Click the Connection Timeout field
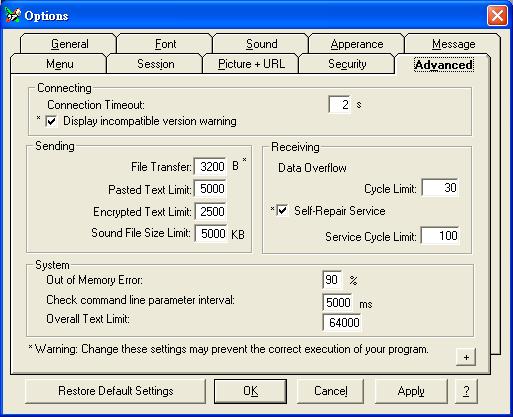Image resolution: width=513 pixels, height=417 pixels. tap(339, 105)
